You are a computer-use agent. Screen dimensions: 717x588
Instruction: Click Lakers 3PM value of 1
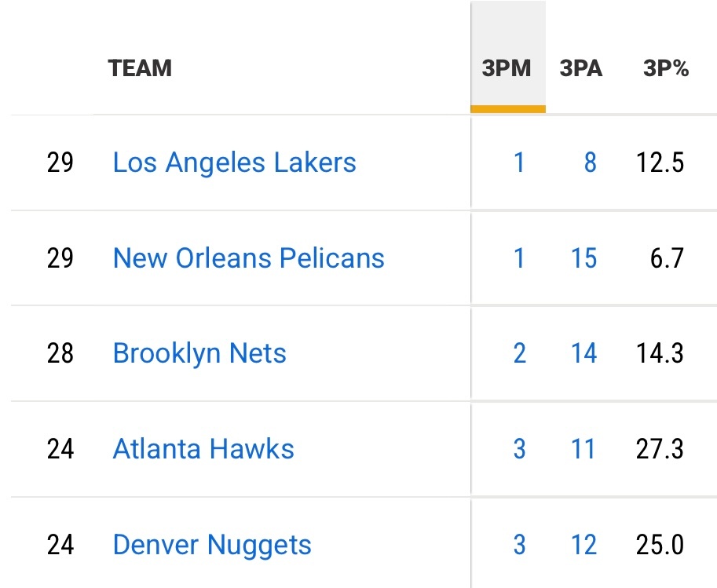[519, 163]
